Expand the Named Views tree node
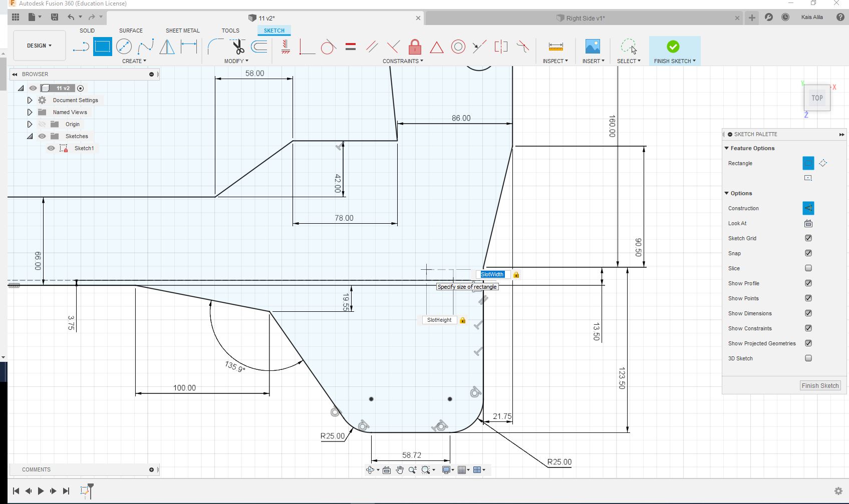Screen dimensions: 849x504 (30, 112)
